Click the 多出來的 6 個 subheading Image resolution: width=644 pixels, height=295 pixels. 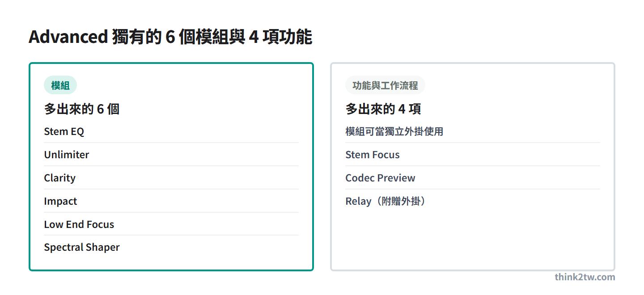coord(81,109)
